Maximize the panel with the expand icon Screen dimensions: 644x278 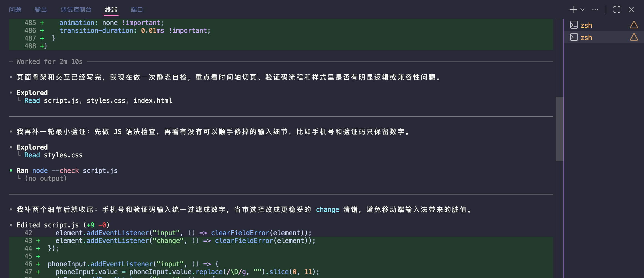(617, 9)
